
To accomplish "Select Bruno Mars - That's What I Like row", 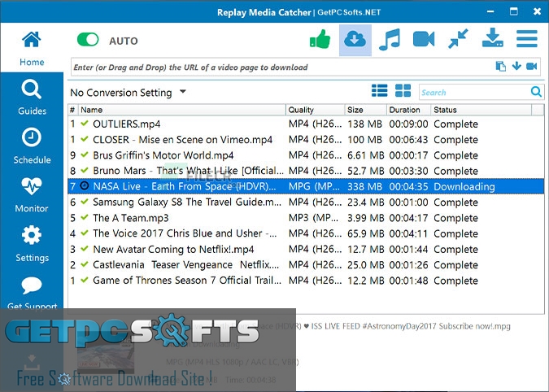I will 306,171.
